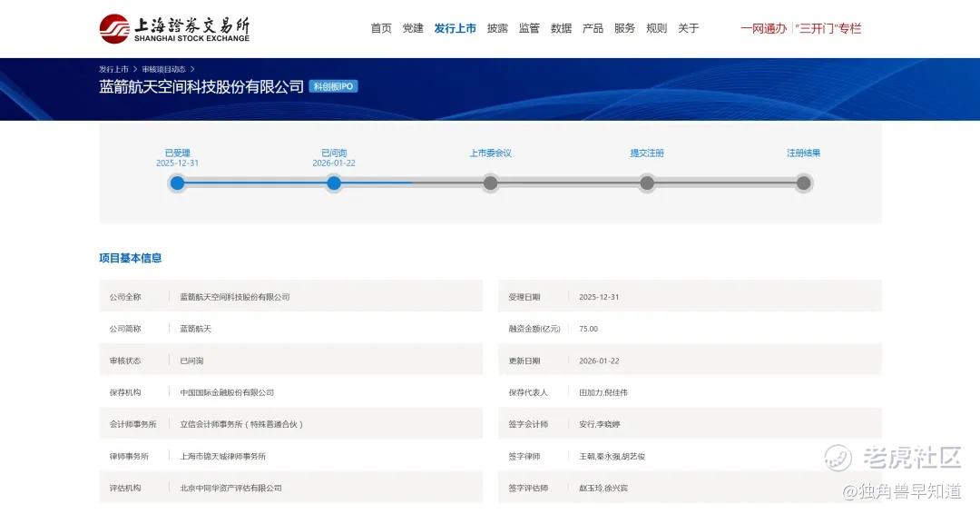Go to 审核项目动态 in the breadcrumb

tap(163, 69)
